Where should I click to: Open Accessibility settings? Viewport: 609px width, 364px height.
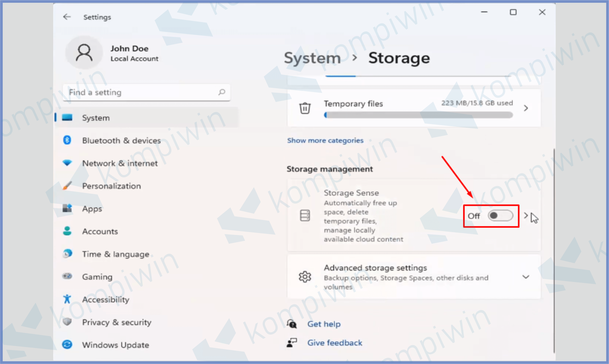146,299
